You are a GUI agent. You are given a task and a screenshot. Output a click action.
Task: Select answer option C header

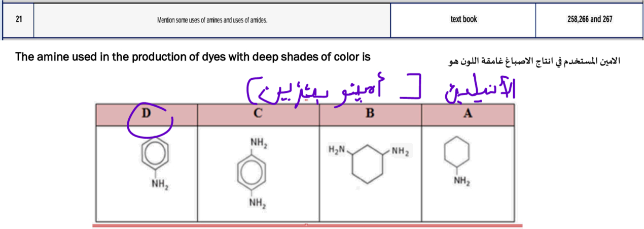tap(258, 115)
